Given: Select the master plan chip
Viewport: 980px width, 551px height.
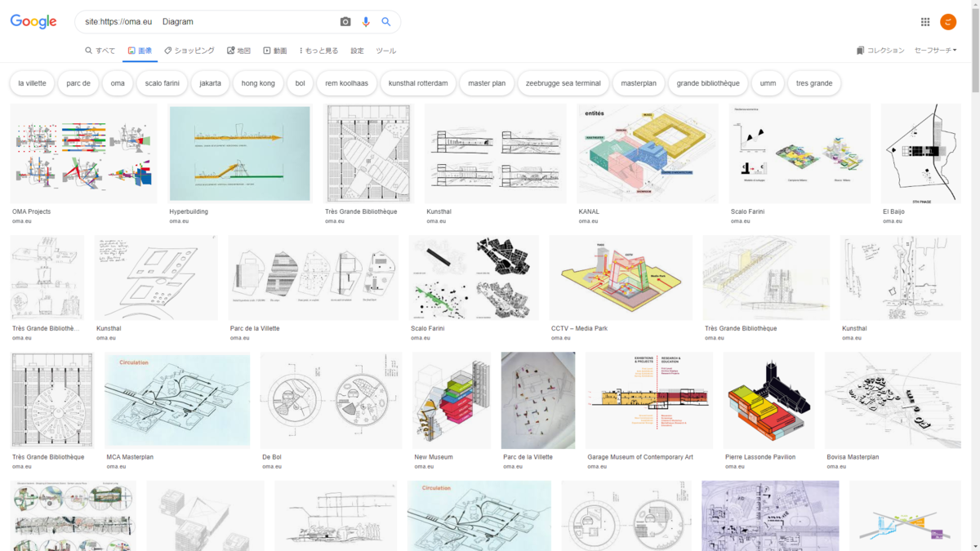Looking at the screenshot, I should point(487,83).
